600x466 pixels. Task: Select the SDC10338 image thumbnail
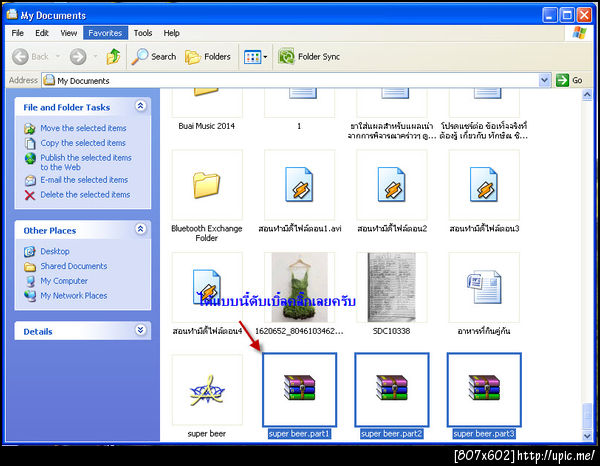391,287
